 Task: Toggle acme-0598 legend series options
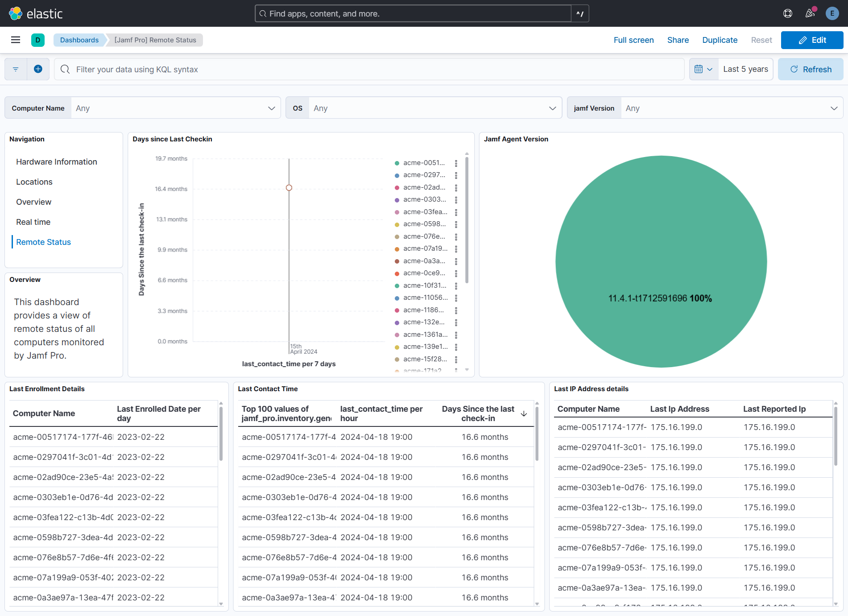[x=456, y=224]
